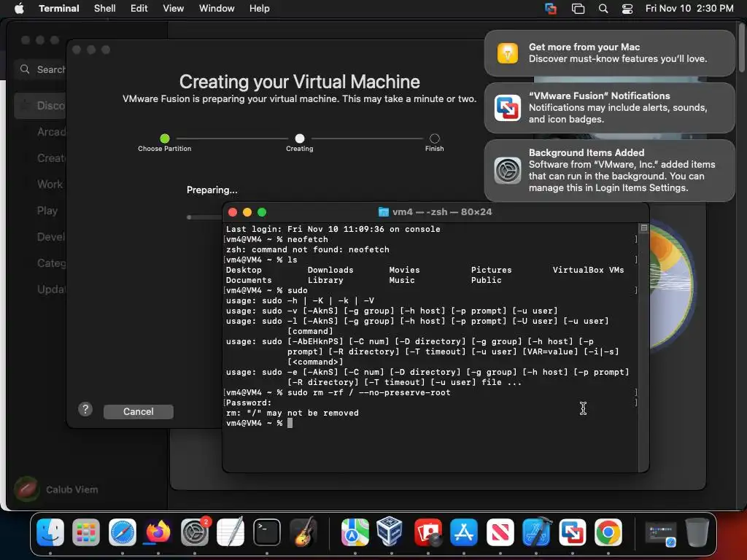Click the Terminal window title 'vm4 — -zsh — 80×24'

[x=442, y=212]
